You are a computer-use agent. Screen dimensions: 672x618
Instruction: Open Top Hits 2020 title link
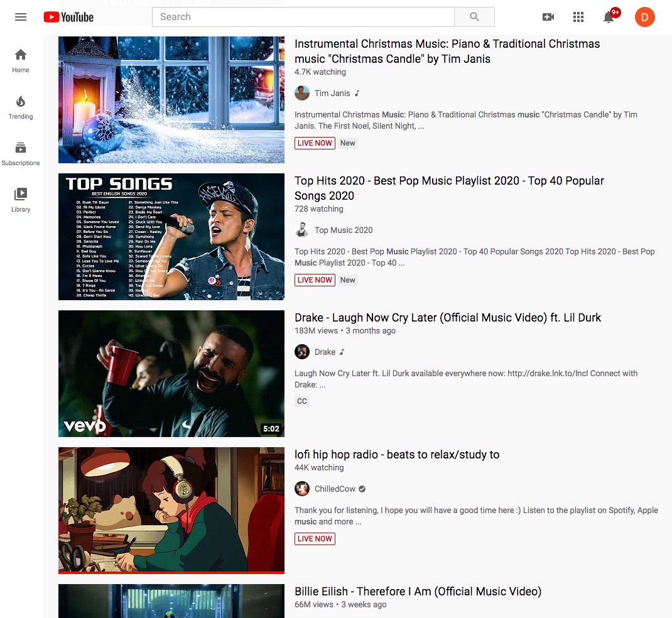tap(449, 188)
